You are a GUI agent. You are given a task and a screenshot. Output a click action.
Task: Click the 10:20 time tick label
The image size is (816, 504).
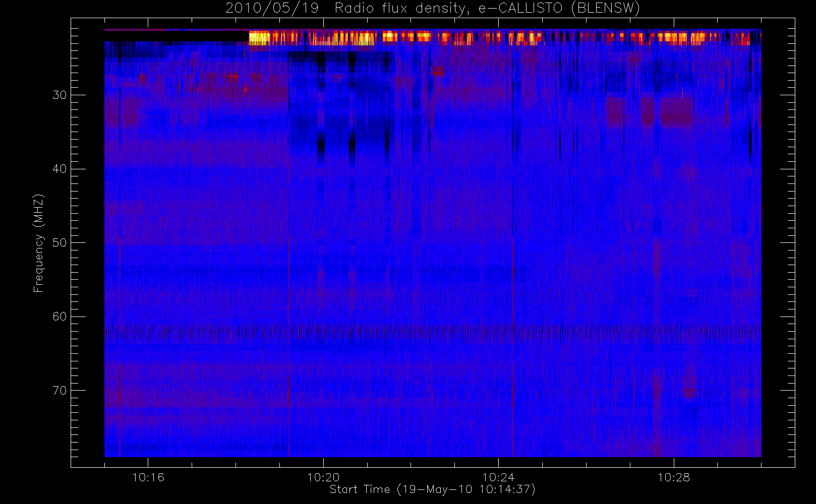pyautogui.click(x=323, y=477)
